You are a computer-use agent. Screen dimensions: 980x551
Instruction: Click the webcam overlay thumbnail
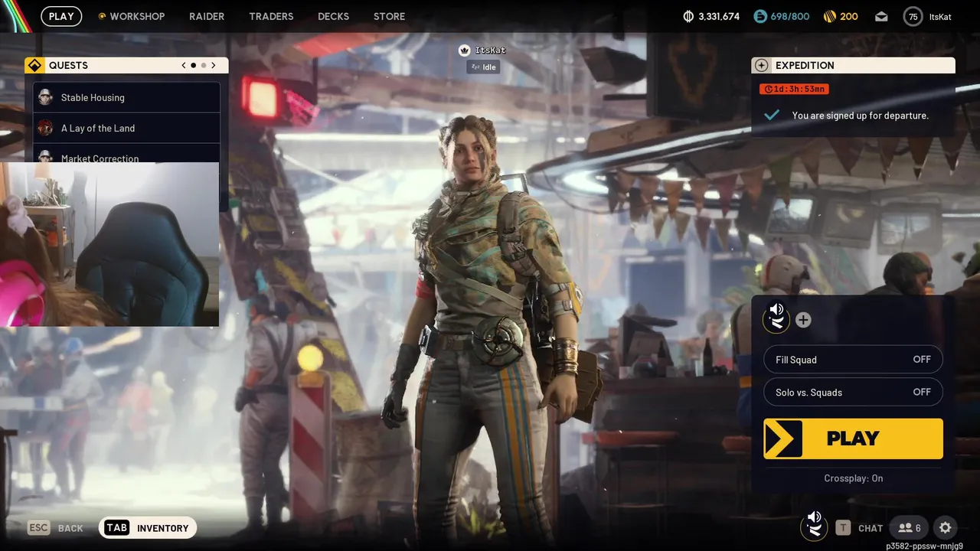(x=109, y=244)
